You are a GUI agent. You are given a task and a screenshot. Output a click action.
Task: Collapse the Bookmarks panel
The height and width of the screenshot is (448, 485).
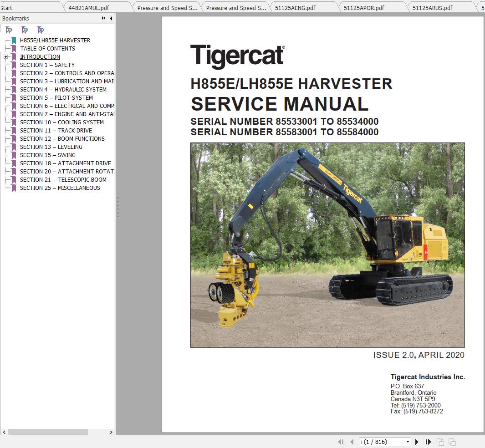pos(111,19)
